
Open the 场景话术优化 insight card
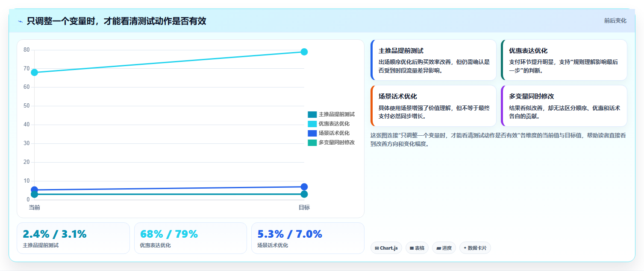tap(433, 105)
